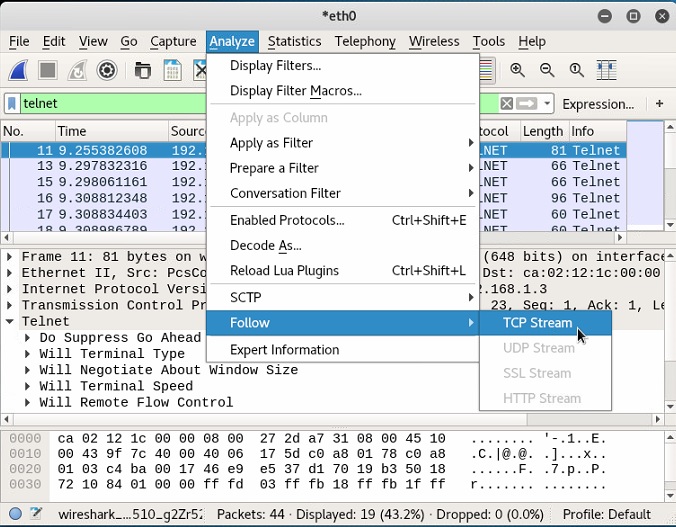Expand Will Remote Flow Control
This screenshot has height=527, width=676.
(27, 402)
